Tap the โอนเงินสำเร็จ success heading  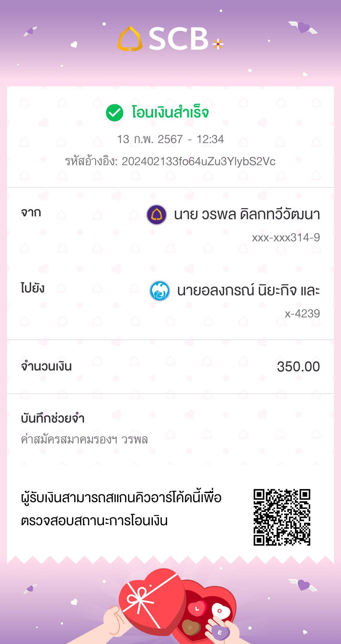(x=170, y=113)
